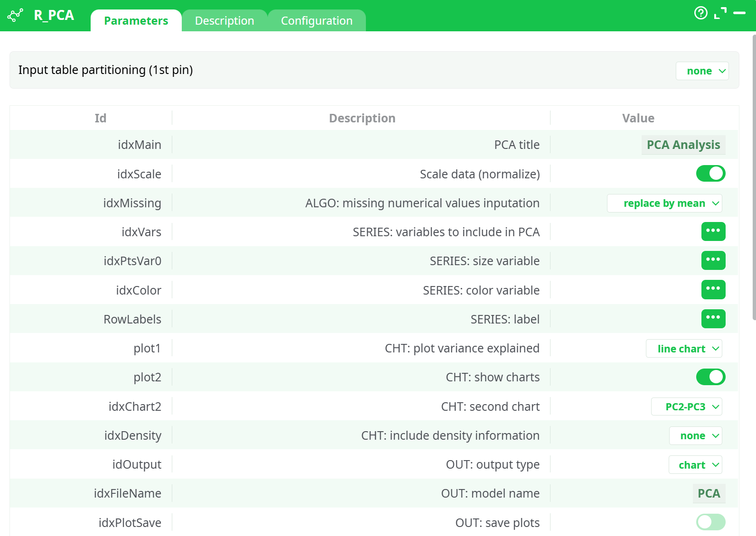Open the line chart dropdown
This screenshot has width=756, height=536.
(684, 349)
